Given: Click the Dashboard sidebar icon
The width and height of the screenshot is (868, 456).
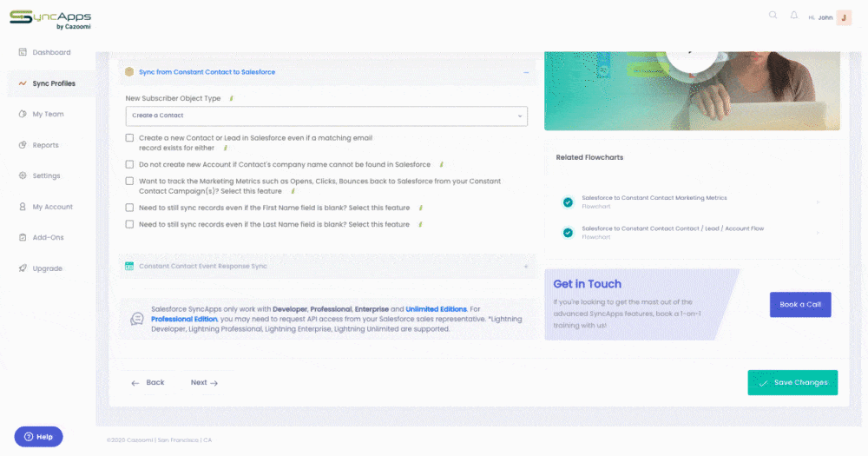Looking at the screenshot, I should tap(23, 52).
